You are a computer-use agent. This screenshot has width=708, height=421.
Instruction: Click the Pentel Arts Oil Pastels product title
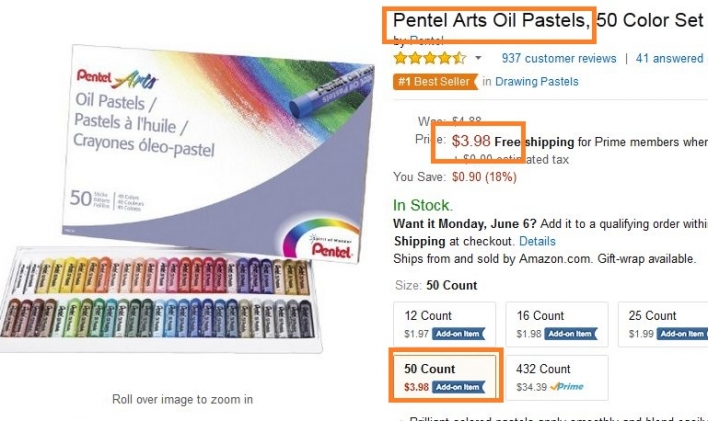pyautogui.click(x=548, y=20)
